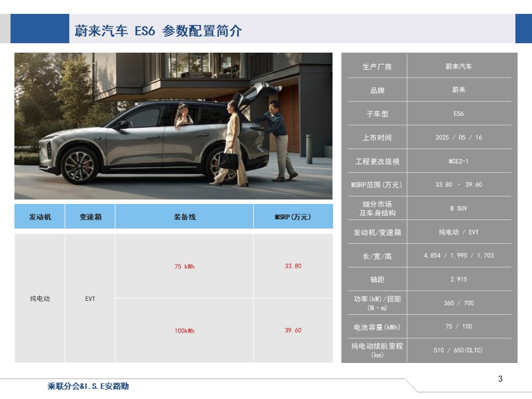The image size is (532, 399).
Task: Click the 生产厂商 label
Action: tap(377, 67)
